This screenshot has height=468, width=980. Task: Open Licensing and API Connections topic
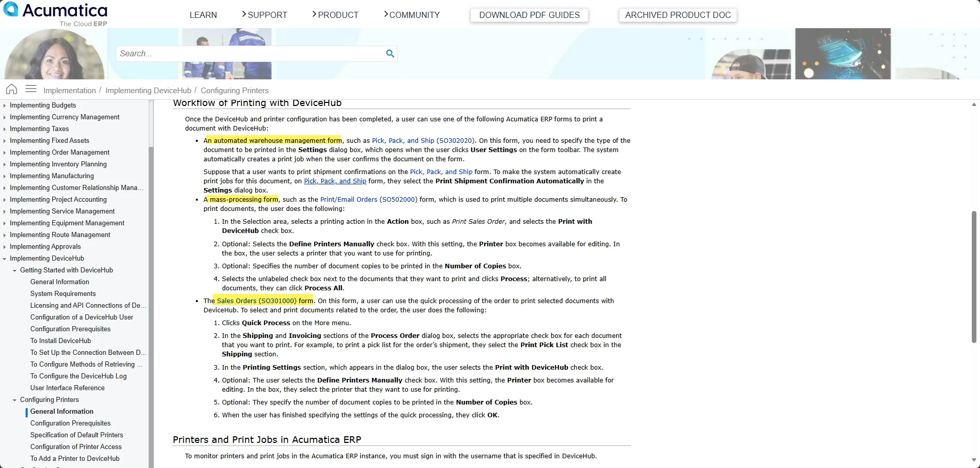pos(88,306)
